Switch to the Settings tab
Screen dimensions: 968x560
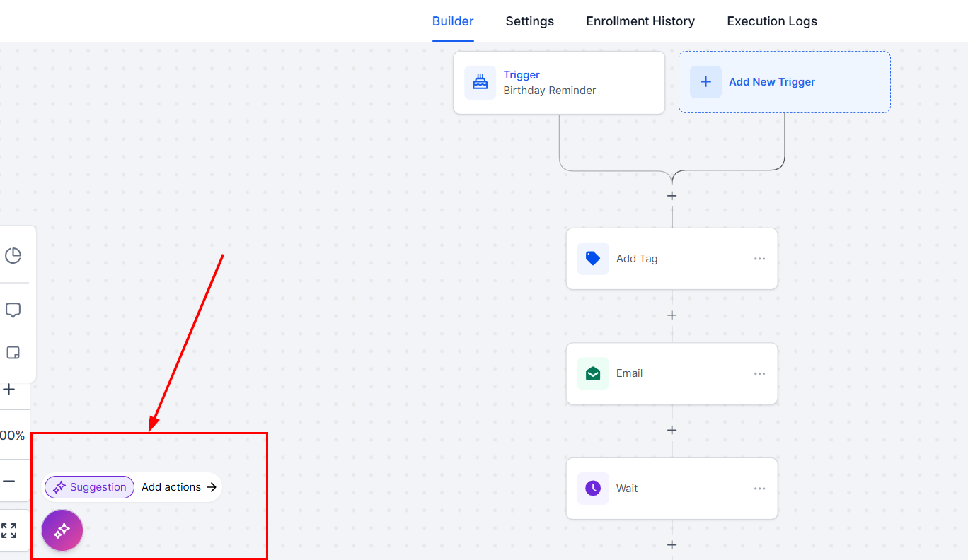pos(529,21)
